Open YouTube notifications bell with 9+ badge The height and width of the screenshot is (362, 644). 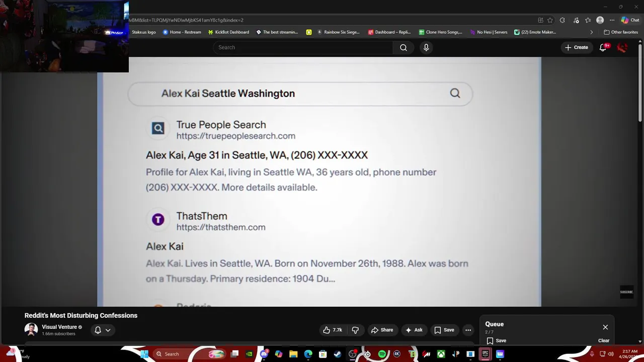(x=603, y=47)
